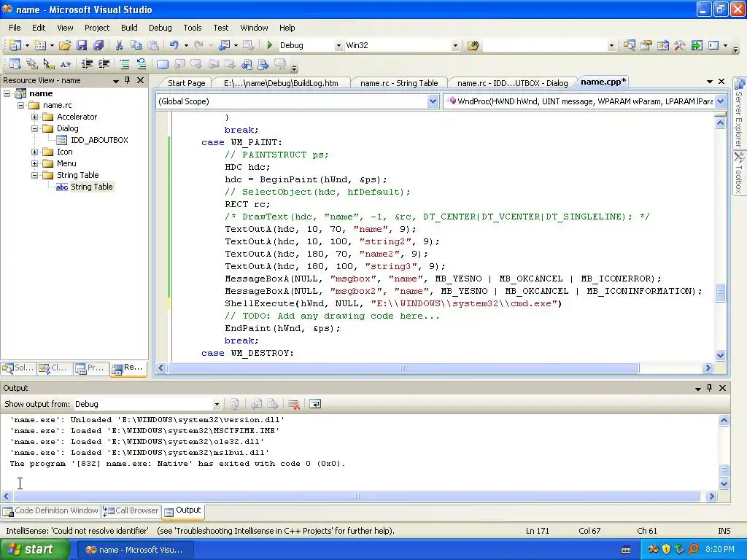Open the Global Scope dropdown
The width and height of the screenshot is (747, 560).
(x=433, y=101)
